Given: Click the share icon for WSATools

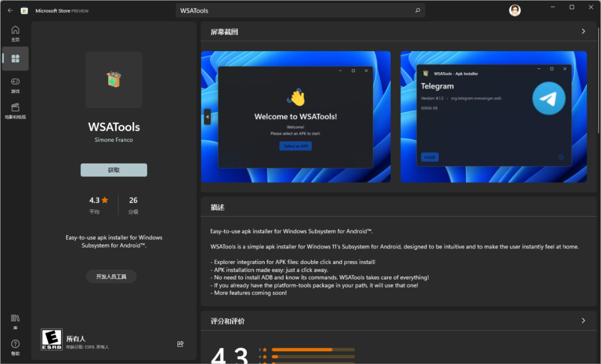Looking at the screenshot, I should coord(180,344).
